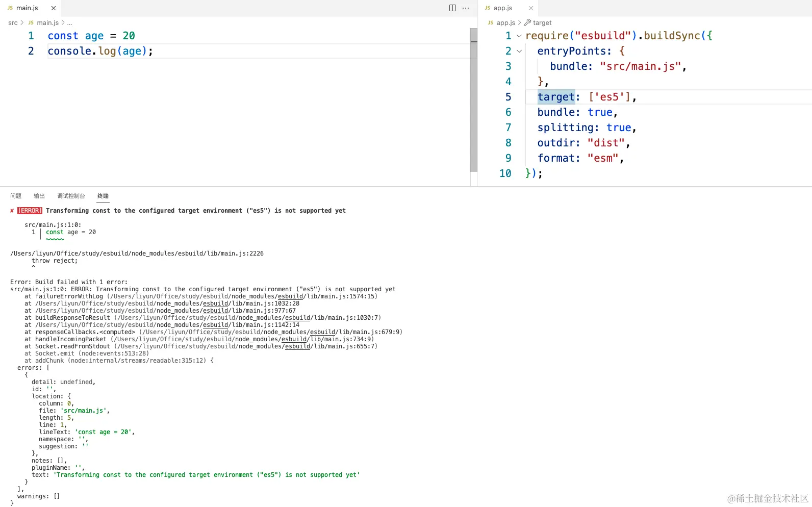Viewport: 812px width, 507px height.
Task: Click the 'warnings: []' terminal line
Action: coord(38,496)
